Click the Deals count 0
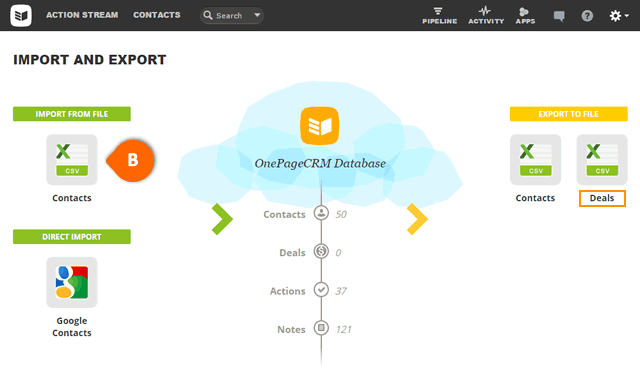 click(x=338, y=253)
